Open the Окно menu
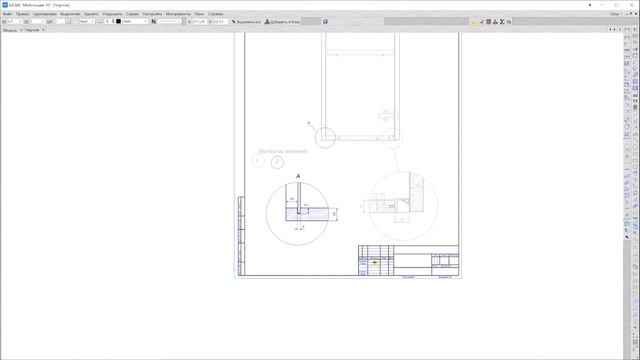 [x=199, y=14]
